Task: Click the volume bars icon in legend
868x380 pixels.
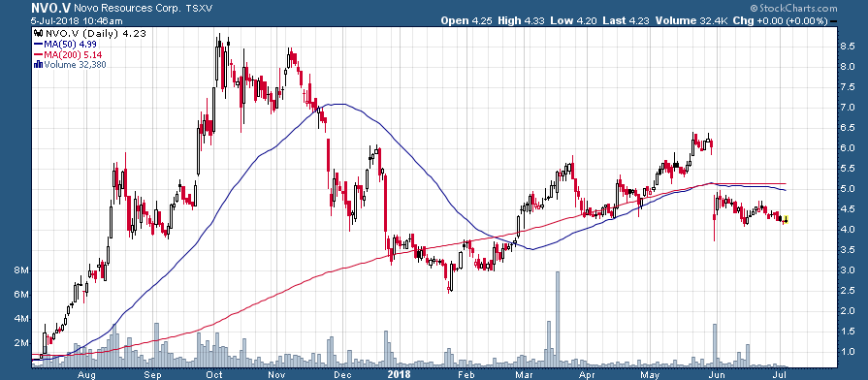Action: [x=38, y=64]
